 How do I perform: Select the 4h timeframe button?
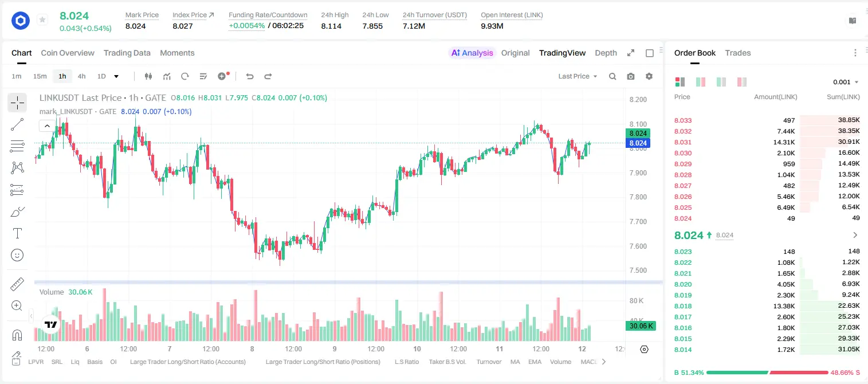click(x=82, y=76)
